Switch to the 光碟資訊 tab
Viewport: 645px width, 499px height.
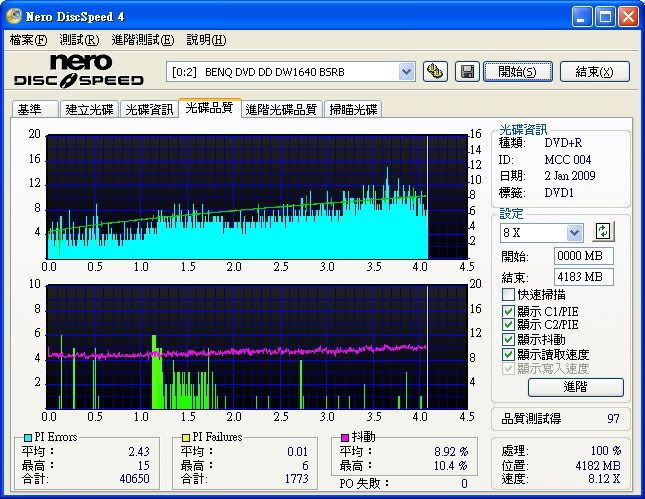click(149, 110)
